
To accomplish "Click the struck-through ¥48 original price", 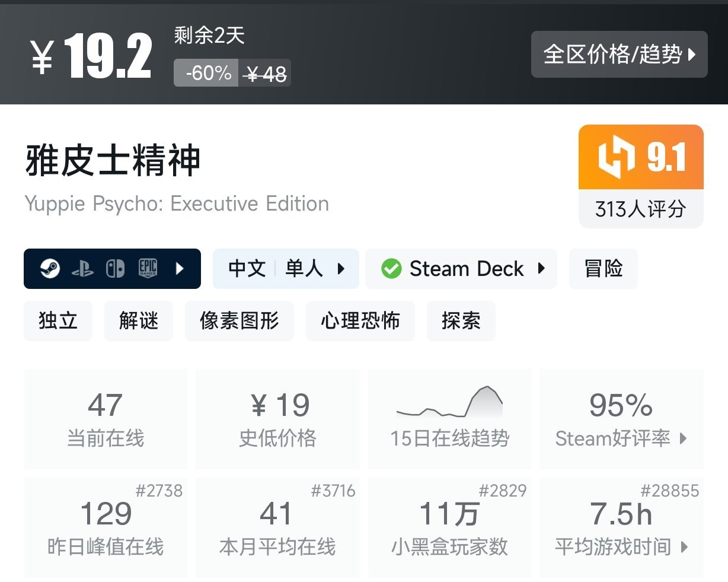I will click(x=266, y=74).
